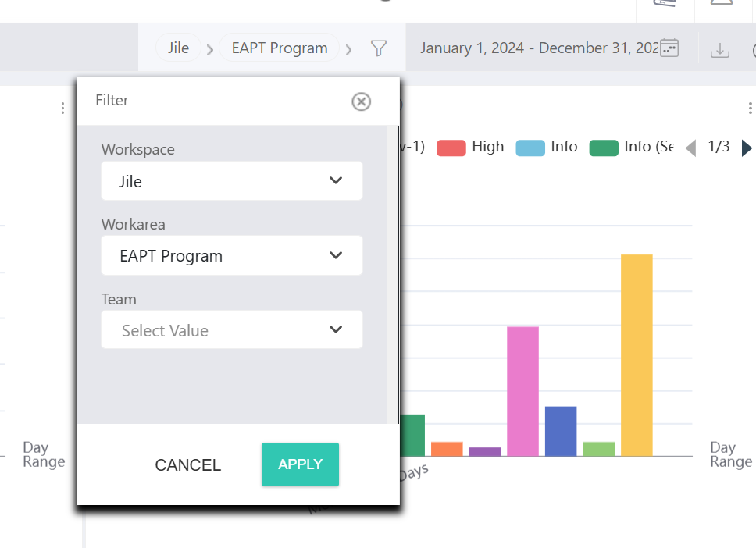Screen dimensions: 756x548
Task: Go to next legend page arrow
Action: point(747,148)
